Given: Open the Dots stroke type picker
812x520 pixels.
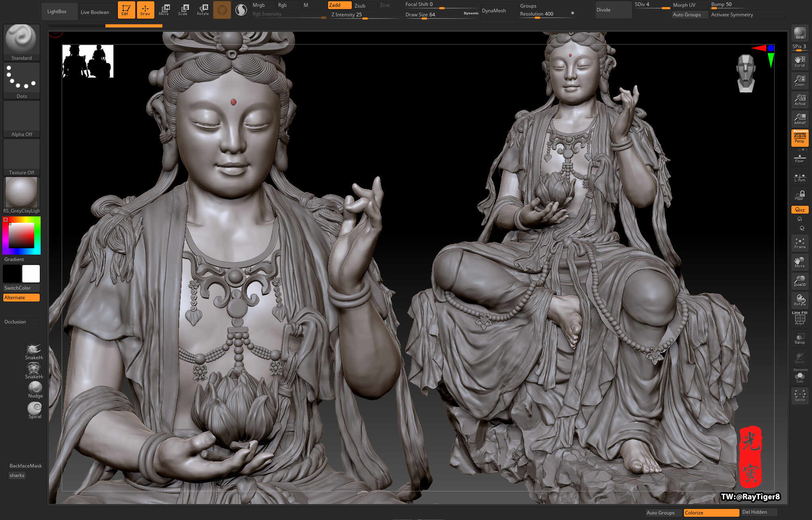Looking at the screenshot, I should pos(21,80).
